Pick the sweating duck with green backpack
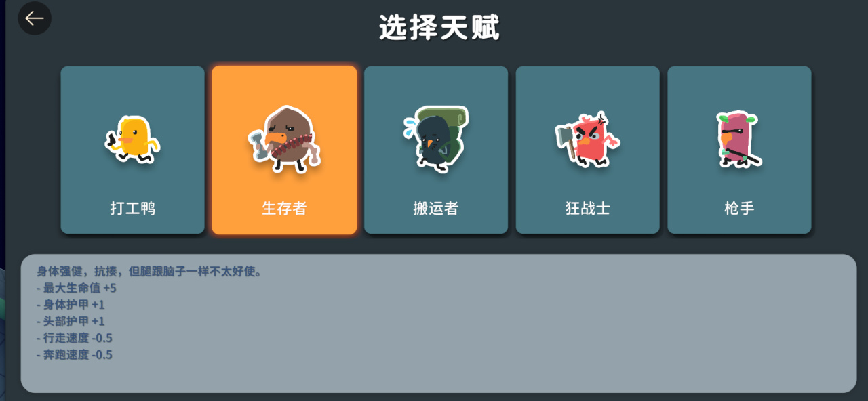Viewport: 868px width, 401px height. (435, 139)
